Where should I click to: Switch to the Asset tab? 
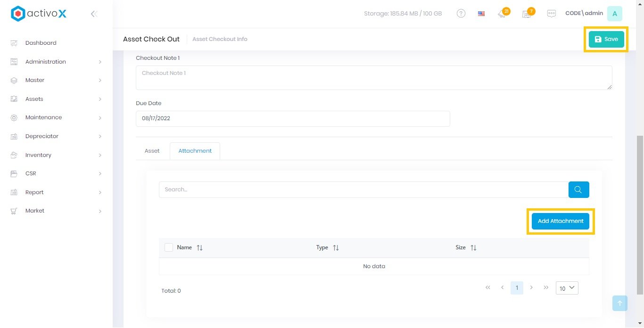coord(152,151)
